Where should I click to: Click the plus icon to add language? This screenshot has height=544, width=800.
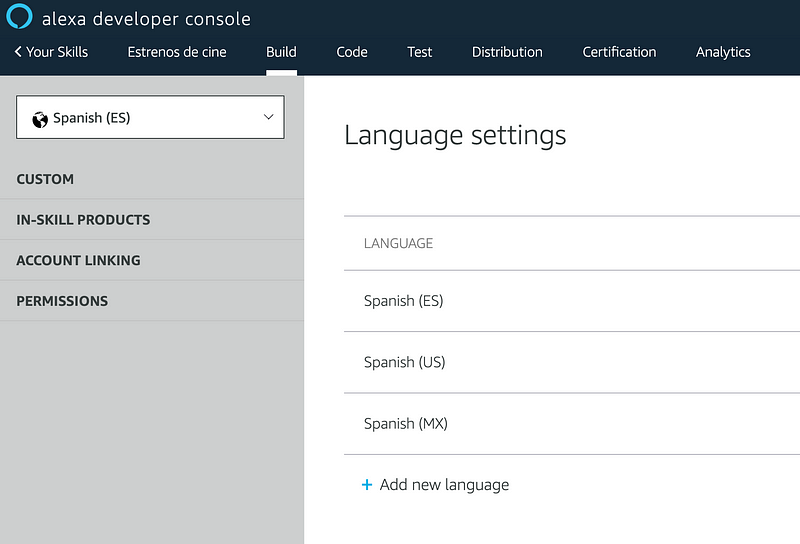[x=367, y=485]
